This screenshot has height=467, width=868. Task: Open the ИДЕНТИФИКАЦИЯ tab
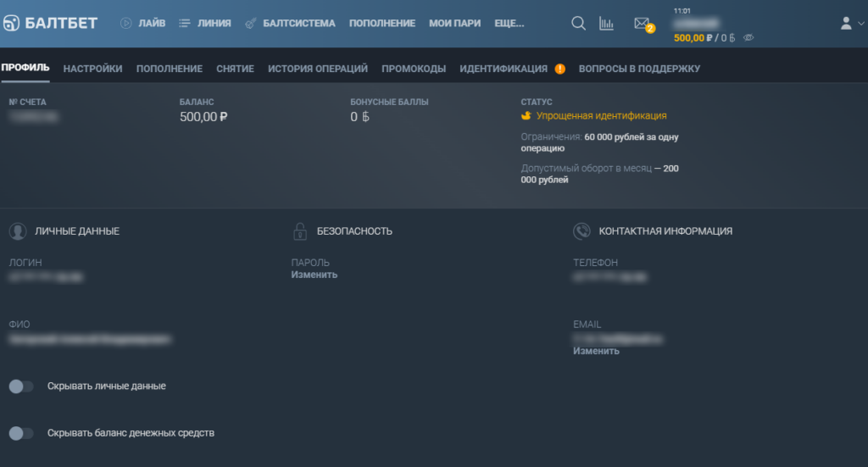click(504, 69)
